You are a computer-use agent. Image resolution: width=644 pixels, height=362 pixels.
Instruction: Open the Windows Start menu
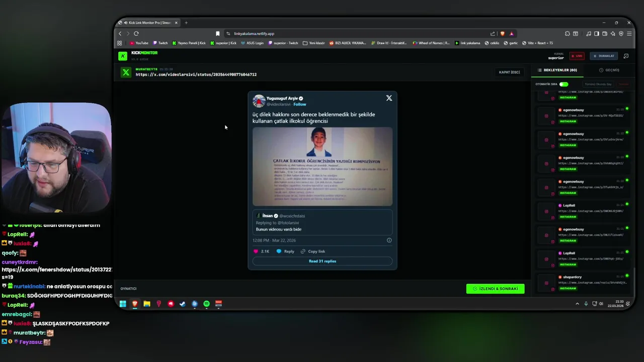point(123,304)
